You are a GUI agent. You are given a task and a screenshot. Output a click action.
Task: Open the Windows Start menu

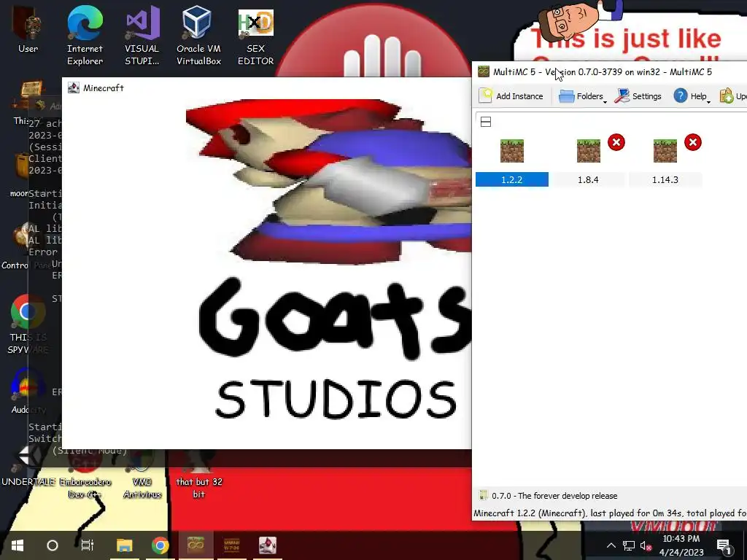click(x=18, y=545)
